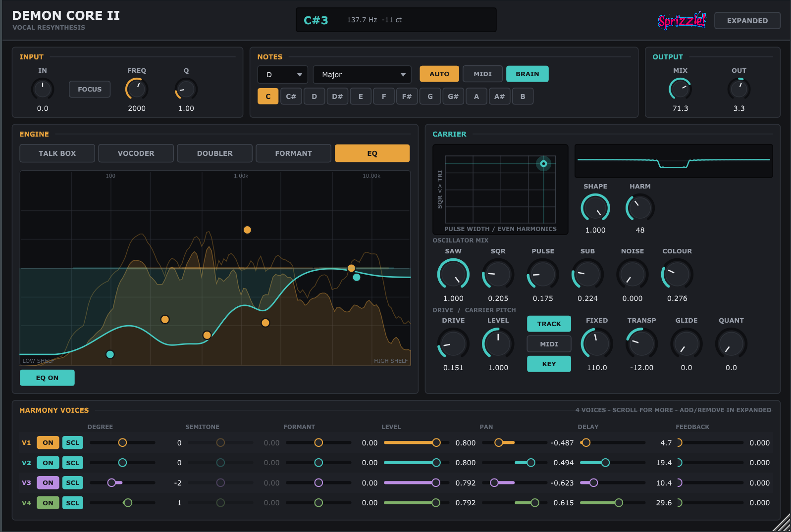Click the resize grip in window corner
This screenshot has height=532, width=791.
pyautogui.click(x=782, y=523)
